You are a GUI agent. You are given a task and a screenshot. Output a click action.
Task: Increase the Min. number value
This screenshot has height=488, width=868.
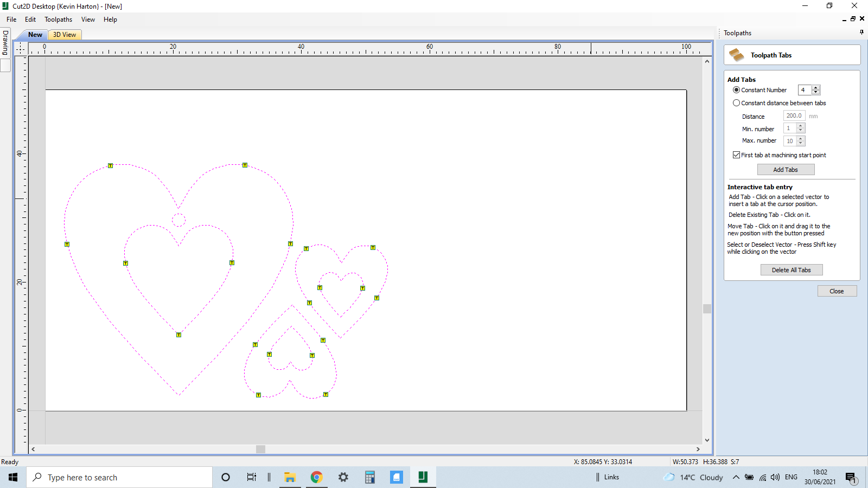tap(801, 126)
